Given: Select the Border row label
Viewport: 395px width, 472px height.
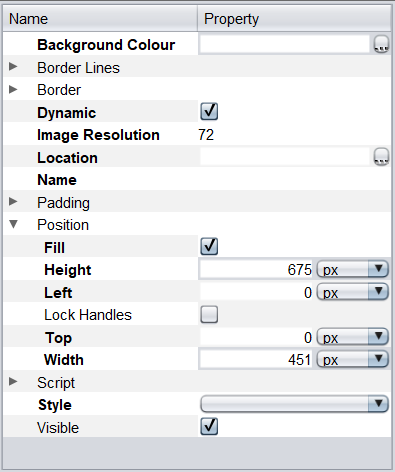Looking at the screenshot, I should click(59, 90).
